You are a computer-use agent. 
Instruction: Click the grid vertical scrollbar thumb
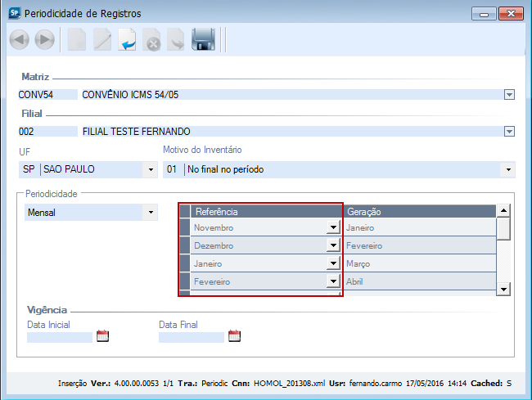(503, 229)
